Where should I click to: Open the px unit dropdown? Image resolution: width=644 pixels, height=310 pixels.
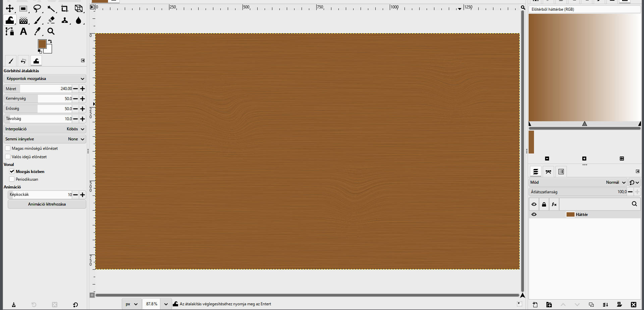[131, 304]
